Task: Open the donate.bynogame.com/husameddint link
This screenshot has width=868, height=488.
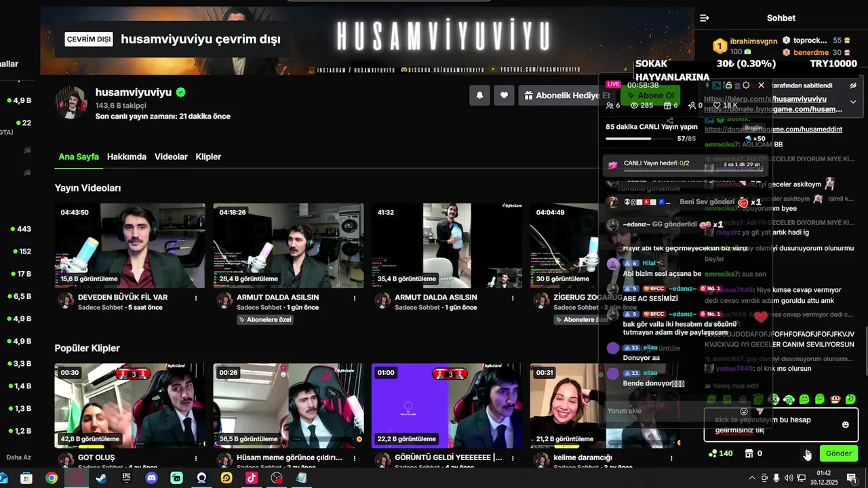Action: pyautogui.click(x=773, y=129)
